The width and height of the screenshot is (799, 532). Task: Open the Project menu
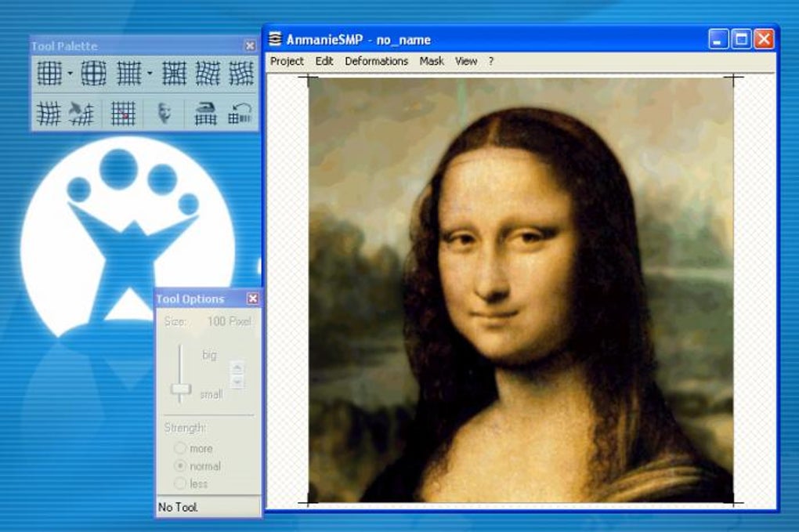tap(287, 61)
